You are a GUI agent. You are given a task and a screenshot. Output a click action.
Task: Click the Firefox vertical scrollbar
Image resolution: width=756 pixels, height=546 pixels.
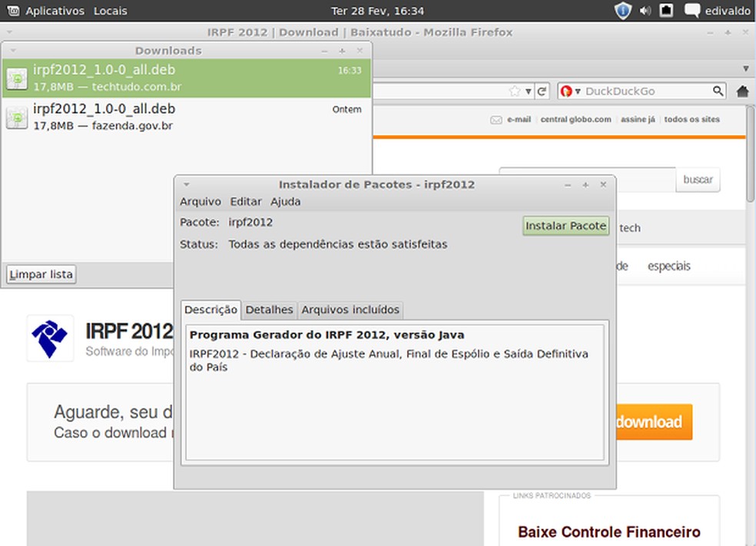point(750,154)
